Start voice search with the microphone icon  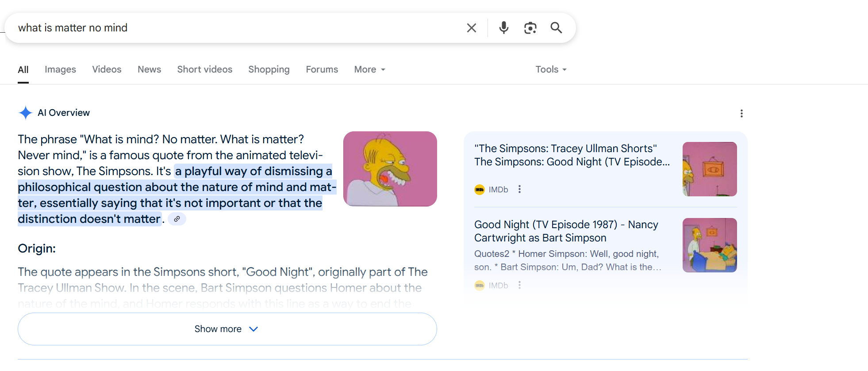pyautogui.click(x=503, y=28)
